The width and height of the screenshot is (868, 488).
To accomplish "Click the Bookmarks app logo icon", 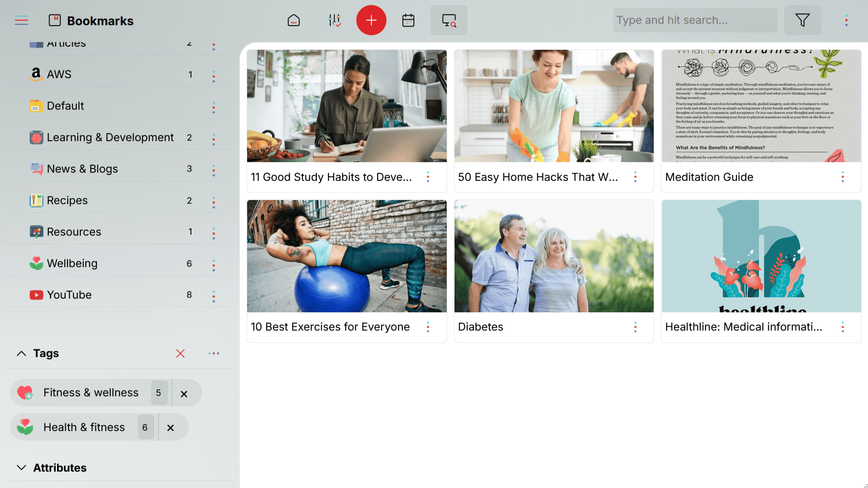I will (x=54, y=20).
